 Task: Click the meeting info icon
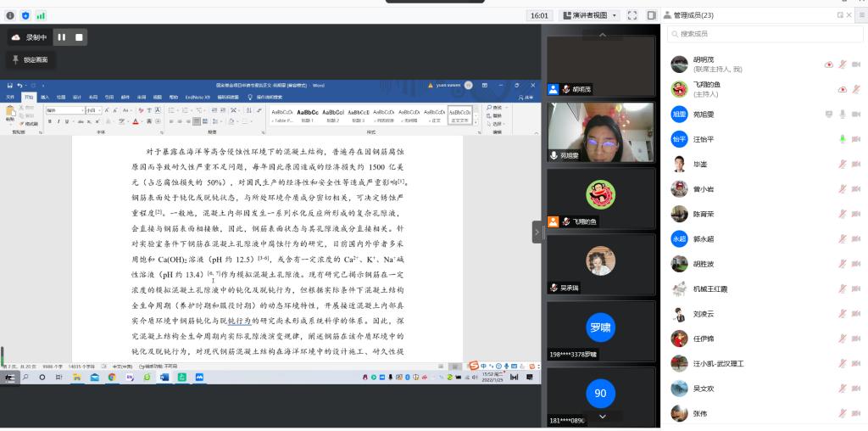click(x=10, y=15)
